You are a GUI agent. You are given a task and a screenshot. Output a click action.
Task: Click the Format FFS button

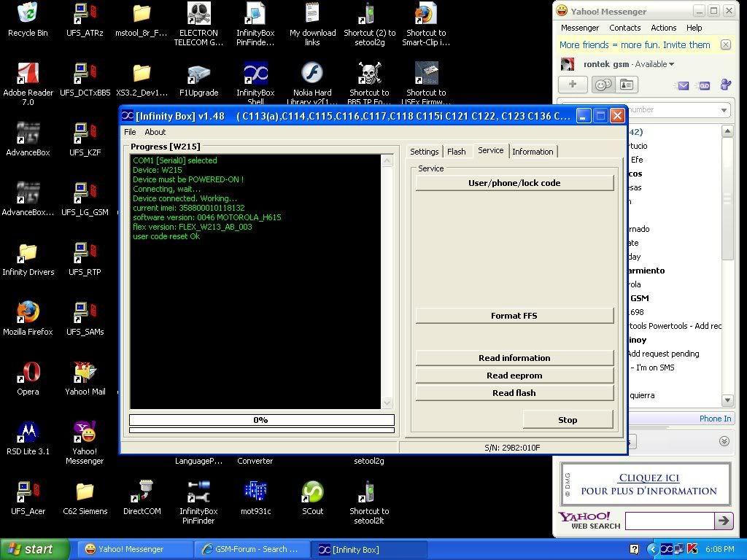click(x=514, y=316)
